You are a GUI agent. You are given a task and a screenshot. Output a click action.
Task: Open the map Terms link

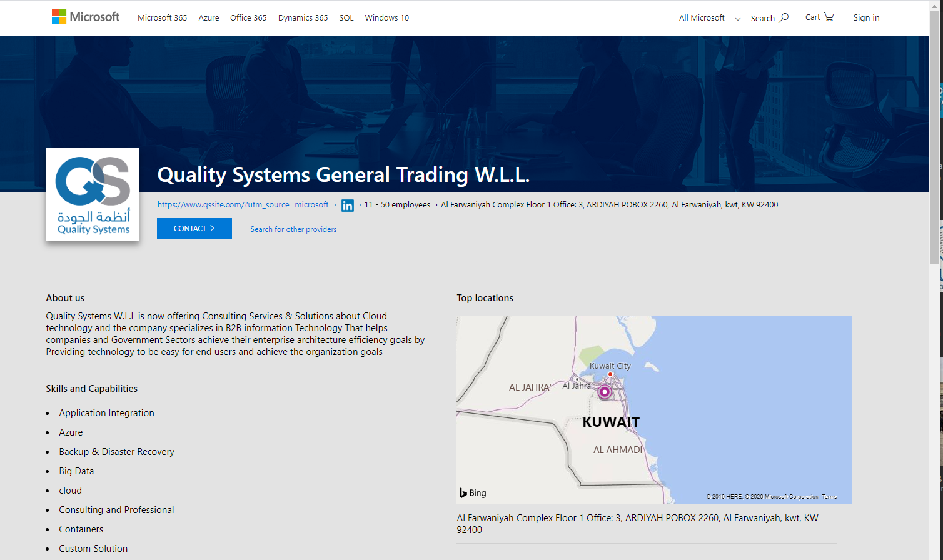pyautogui.click(x=829, y=496)
